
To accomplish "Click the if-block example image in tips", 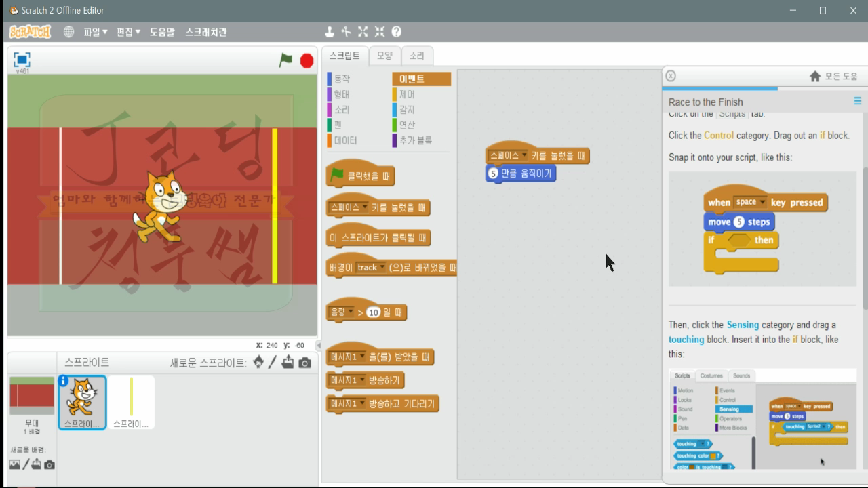I will tap(762, 229).
